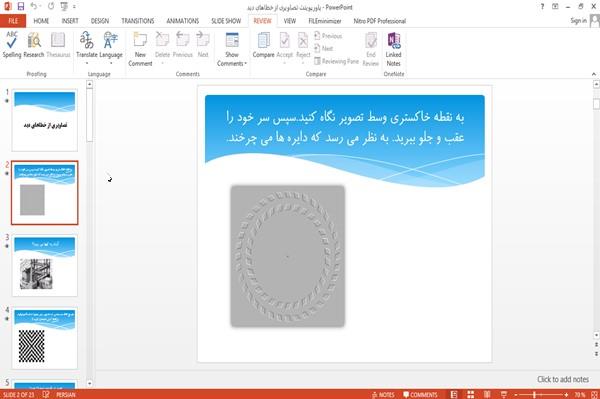Open the FILEminimizer tab
Viewport: 600px width, 399px height.
[x=325, y=21]
